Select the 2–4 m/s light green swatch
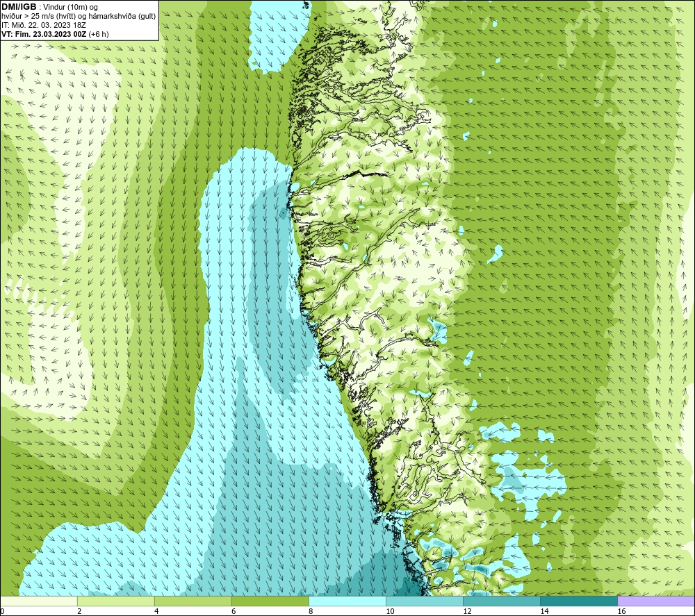Viewport: 695px width, 616px height. click(116, 601)
